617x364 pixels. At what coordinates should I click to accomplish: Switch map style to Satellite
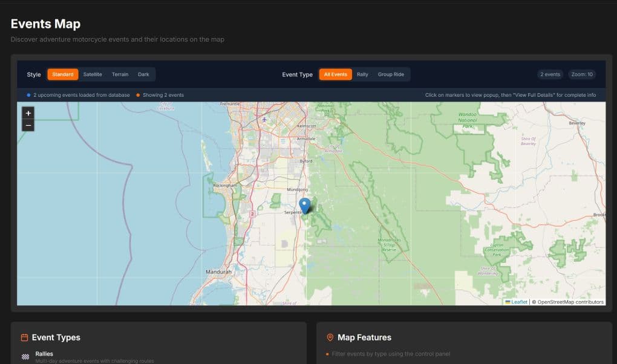[x=93, y=74]
